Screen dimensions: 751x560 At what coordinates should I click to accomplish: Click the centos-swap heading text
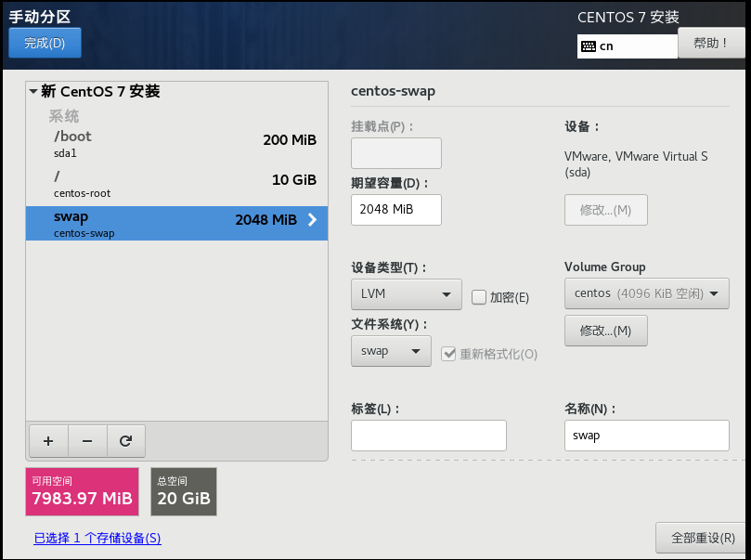(x=394, y=91)
